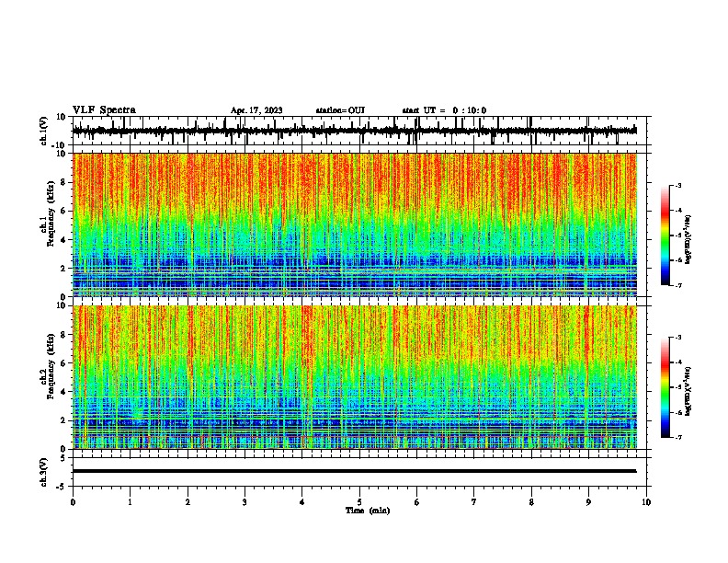The height and width of the screenshot is (563, 728).
Task: Click the "-3" tick on the ch.2 colorbar
Action: click(678, 338)
